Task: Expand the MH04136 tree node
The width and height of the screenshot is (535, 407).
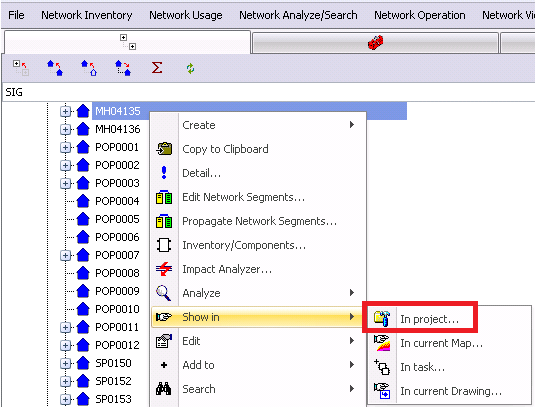Action: click(65, 129)
